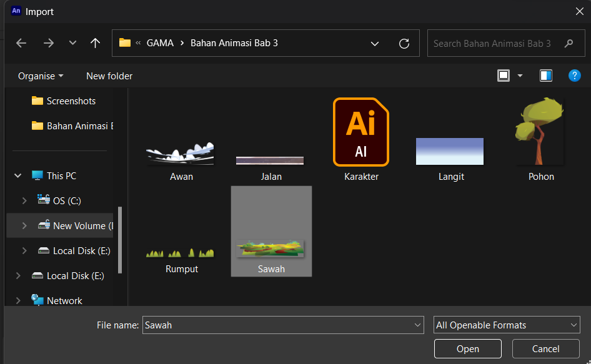This screenshot has height=364, width=591.
Task: Click the Awan file name
Action: pyautogui.click(x=181, y=177)
